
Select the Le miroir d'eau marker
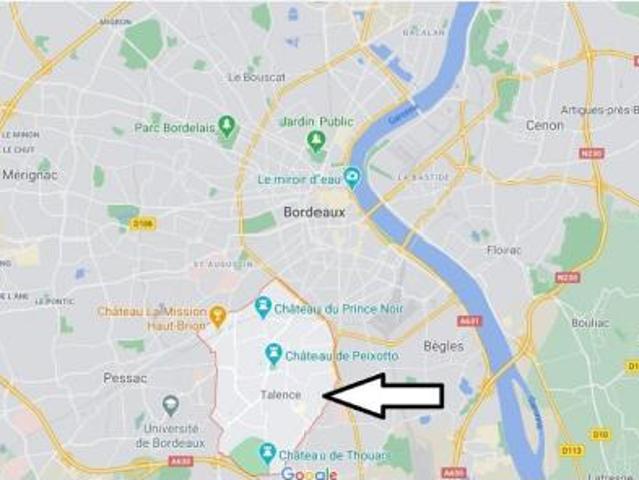coord(352,178)
